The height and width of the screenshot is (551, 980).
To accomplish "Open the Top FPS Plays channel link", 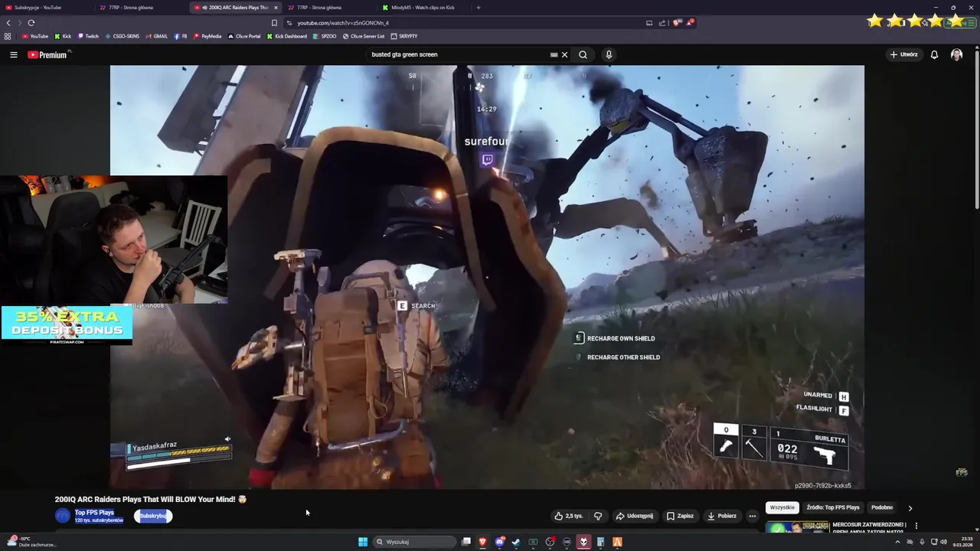I will coord(94,512).
